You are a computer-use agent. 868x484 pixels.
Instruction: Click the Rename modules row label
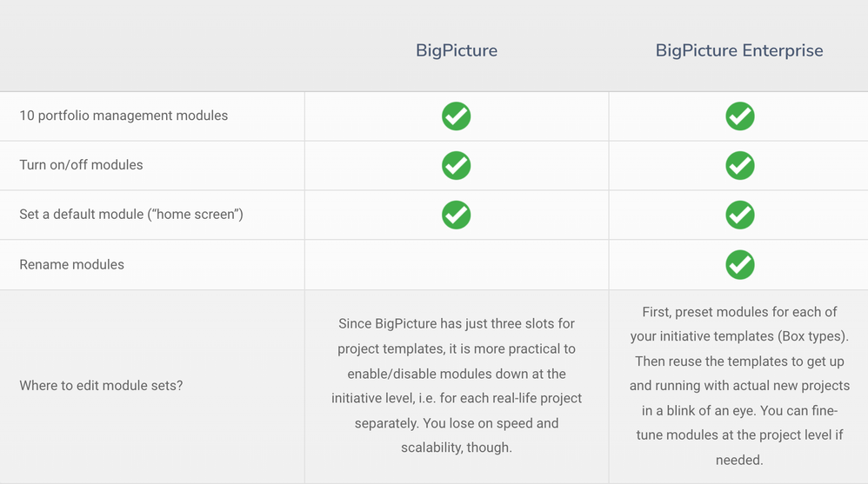71,264
